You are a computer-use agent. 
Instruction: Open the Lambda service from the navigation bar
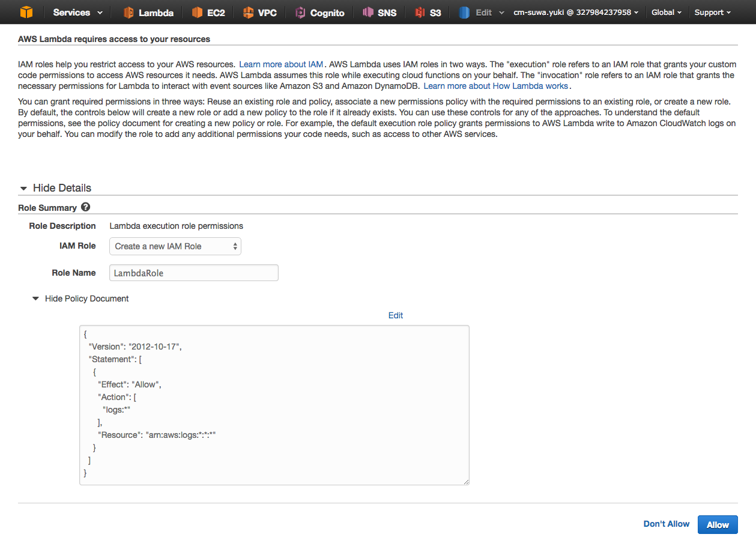coord(147,12)
